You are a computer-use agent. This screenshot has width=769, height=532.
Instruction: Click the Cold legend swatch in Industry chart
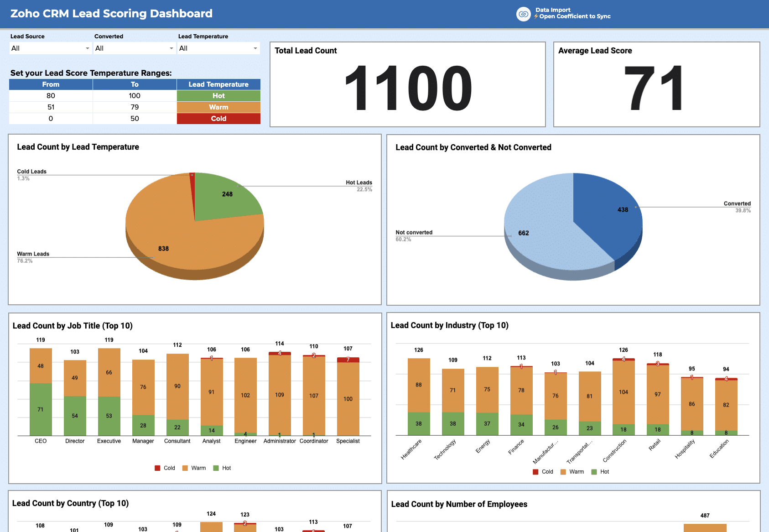pos(535,472)
